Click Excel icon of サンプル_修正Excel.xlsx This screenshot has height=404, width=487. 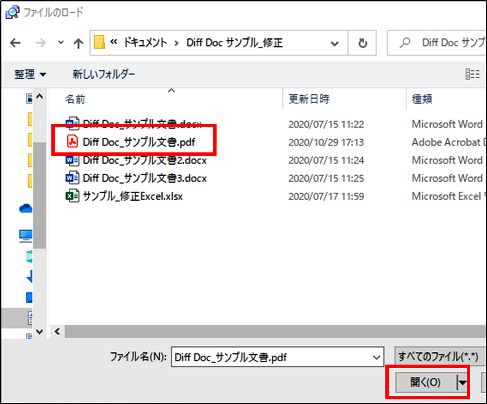(x=72, y=196)
